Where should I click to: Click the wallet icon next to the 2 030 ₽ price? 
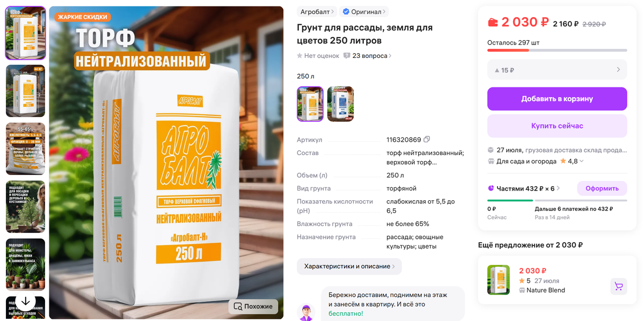pos(493,23)
